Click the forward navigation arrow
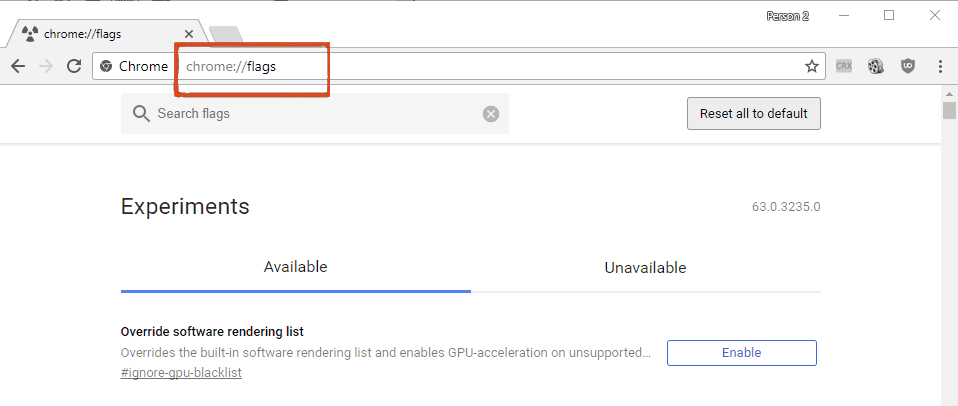958x406 pixels. click(46, 67)
